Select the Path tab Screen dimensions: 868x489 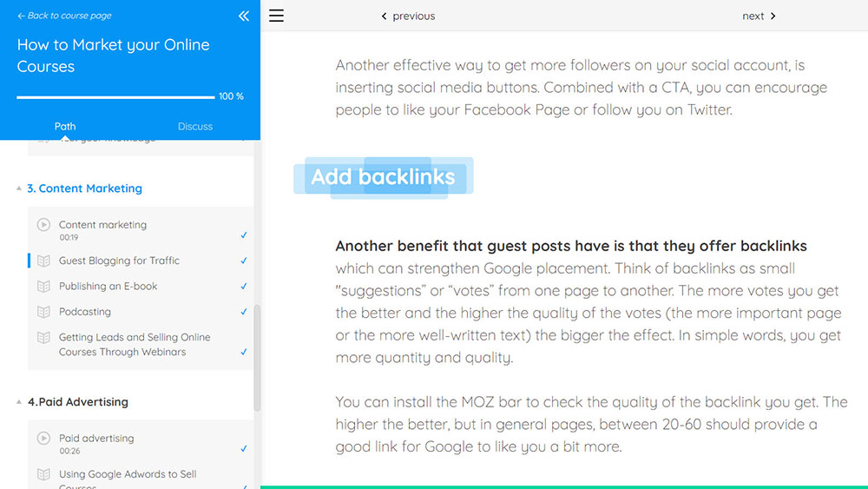[65, 126]
